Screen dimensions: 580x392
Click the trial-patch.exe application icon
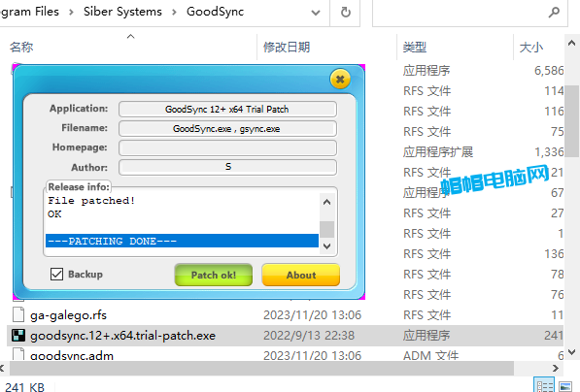coord(18,335)
